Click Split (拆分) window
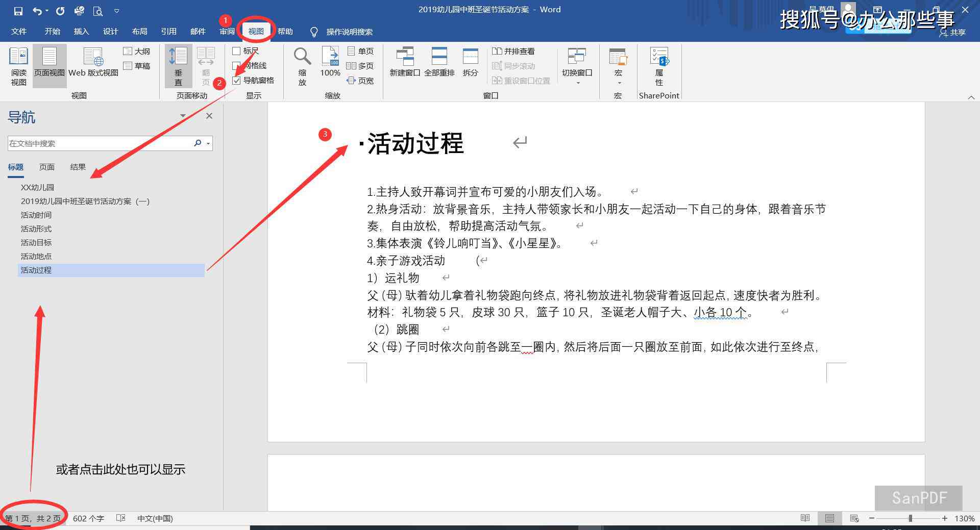Viewport: 980px width, 530px height. point(470,62)
